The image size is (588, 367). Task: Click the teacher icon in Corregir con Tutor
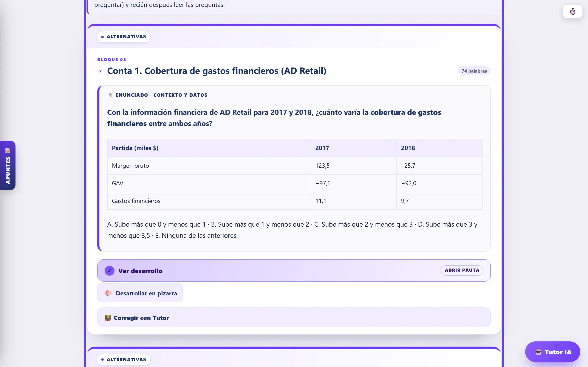[x=108, y=318]
